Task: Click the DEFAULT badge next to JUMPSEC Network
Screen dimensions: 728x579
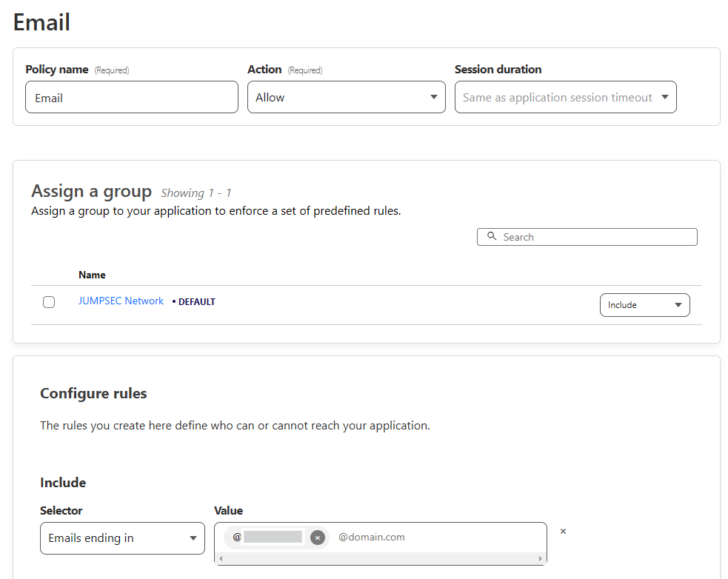Action: pyautogui.click(x=196, y=302)
